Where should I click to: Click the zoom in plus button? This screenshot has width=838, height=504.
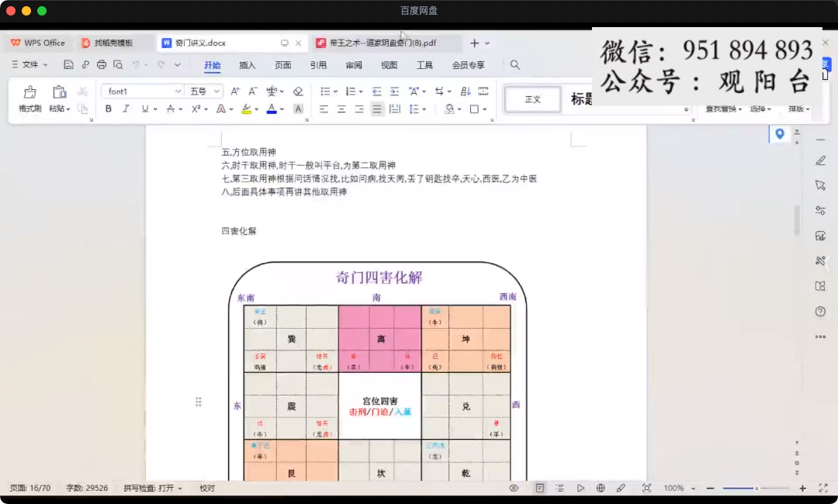click(x=802, y=488)
